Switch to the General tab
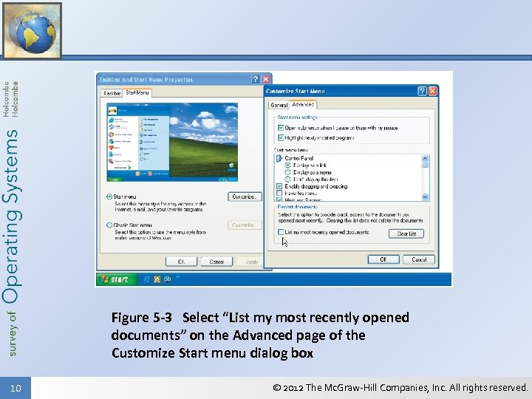Screen dimensions: 532x399 coord(279,105)
